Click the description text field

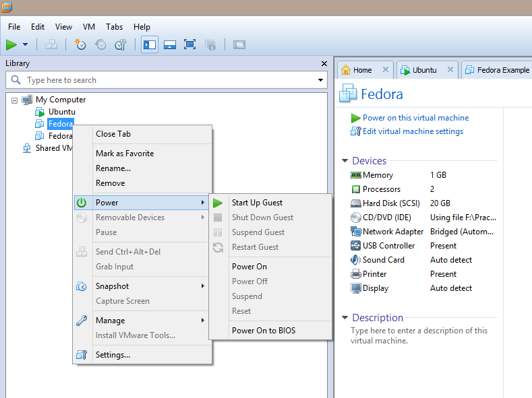click(419, 335)
